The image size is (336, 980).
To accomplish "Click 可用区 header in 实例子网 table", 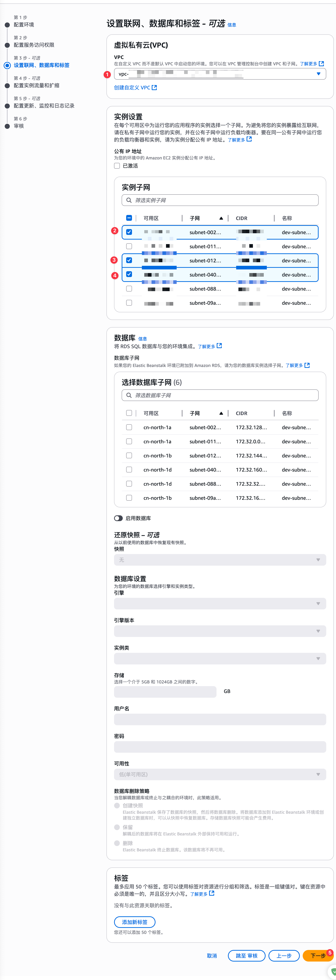I will click(x=151, y=218).
